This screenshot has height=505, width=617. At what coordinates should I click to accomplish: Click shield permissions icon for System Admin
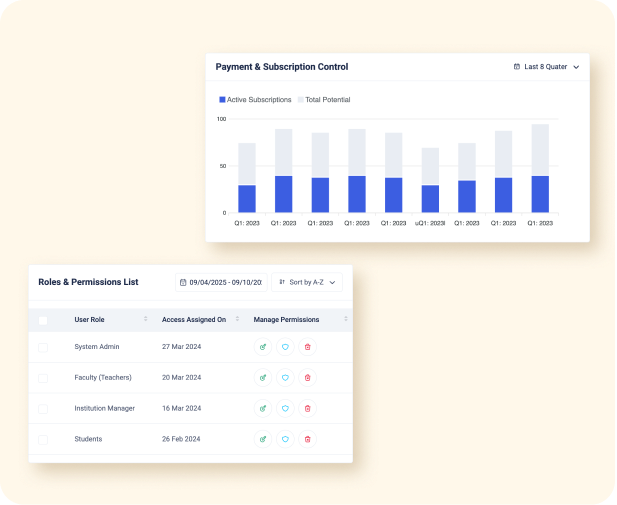pyautogui.click(x=285, y=347)
